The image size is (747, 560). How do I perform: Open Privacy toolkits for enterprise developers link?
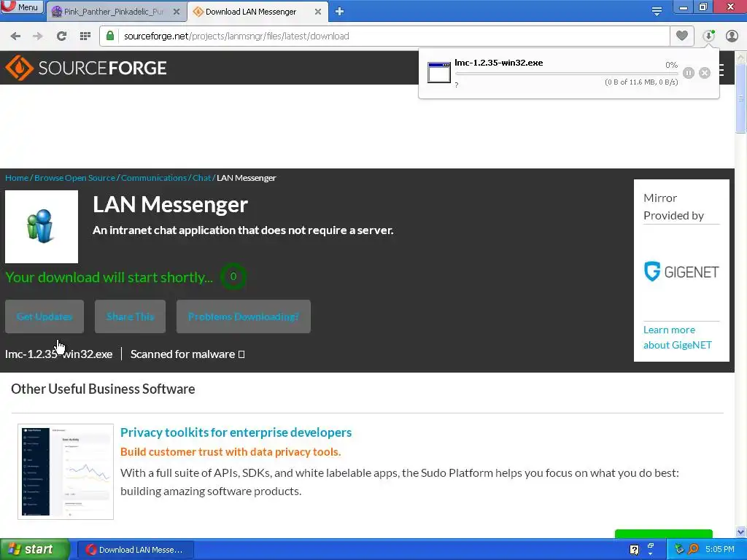(x=236, y=432)
